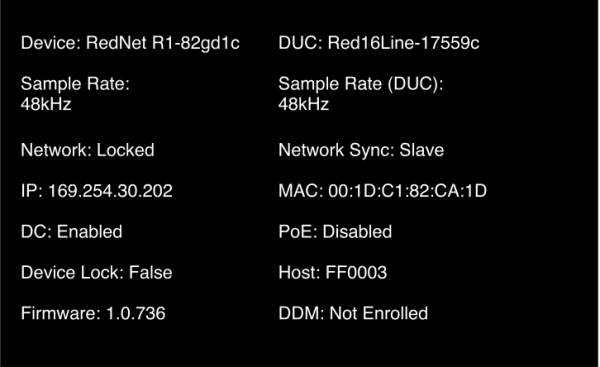Click the IP address 169.254.30.202

click(x=97, y=191)
